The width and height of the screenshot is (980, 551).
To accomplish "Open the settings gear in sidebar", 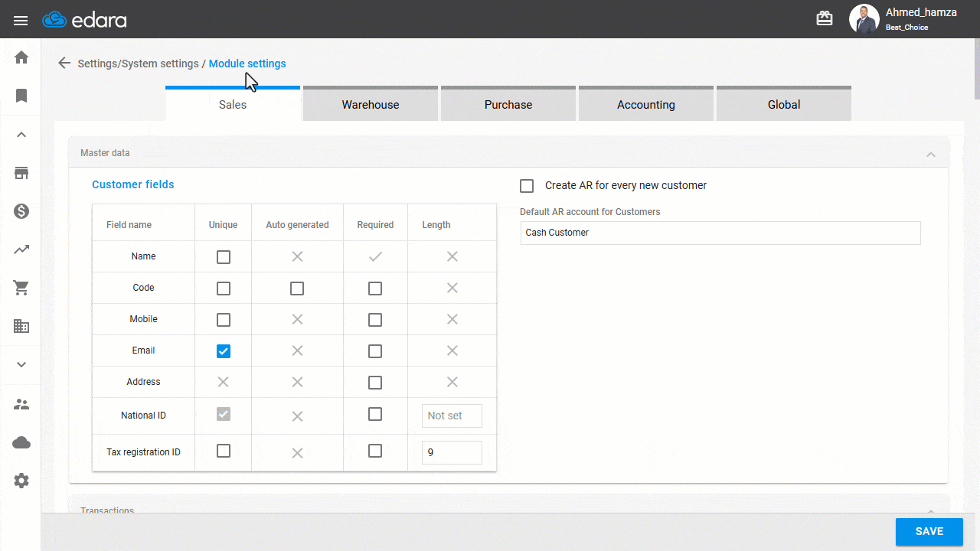I will click(21, 481).
